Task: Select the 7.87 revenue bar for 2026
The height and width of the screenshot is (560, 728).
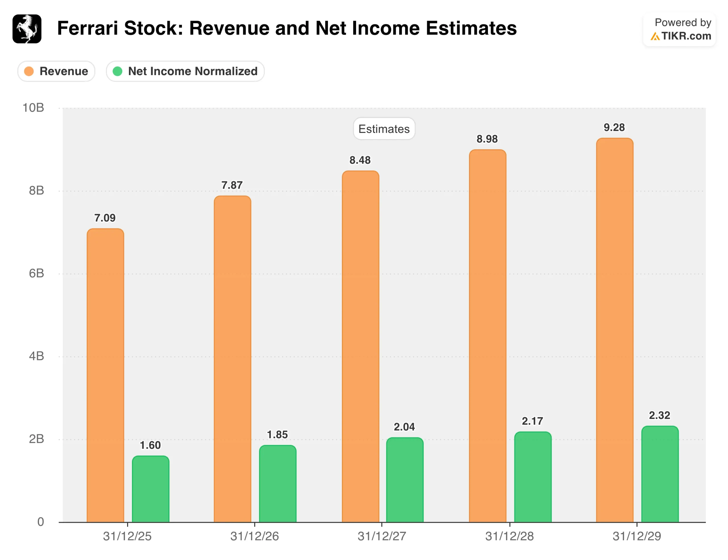Action: [x=232, y=358]
